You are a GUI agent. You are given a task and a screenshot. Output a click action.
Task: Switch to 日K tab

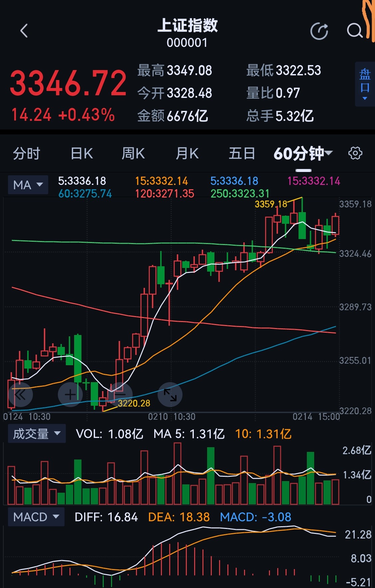(82, 154)
